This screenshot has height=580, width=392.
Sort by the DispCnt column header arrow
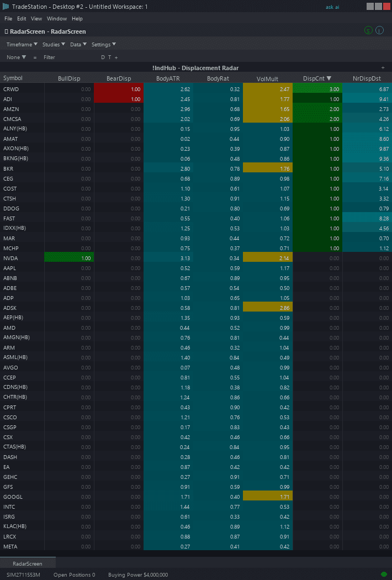point(329,78)
